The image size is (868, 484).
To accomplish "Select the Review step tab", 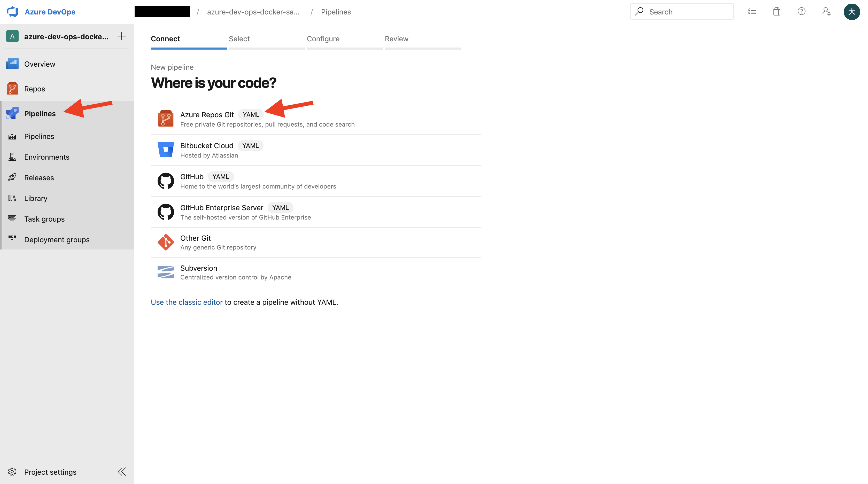I will [x=423, y=41].
